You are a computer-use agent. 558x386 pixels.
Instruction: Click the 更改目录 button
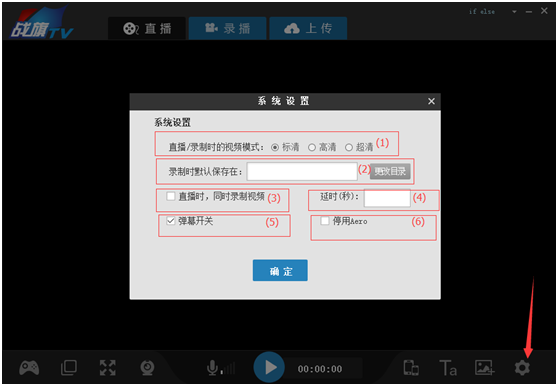390,171
